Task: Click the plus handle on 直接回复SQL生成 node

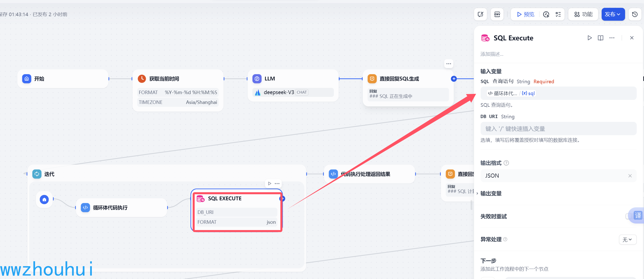Action: click(x=454, y=79)
